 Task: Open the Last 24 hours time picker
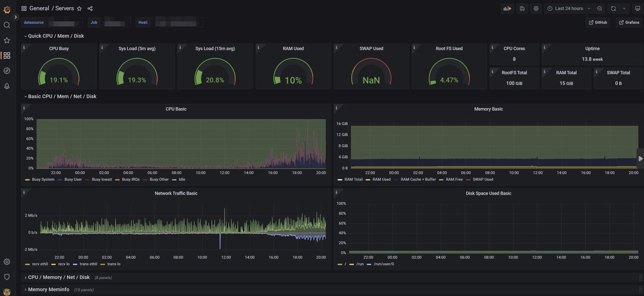click(568, 9)
